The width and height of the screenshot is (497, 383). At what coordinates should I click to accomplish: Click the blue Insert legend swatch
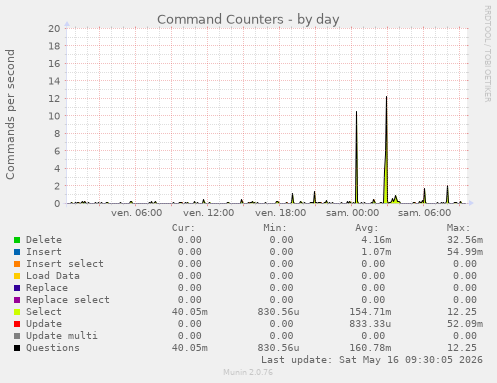click(x=17, y=252)
